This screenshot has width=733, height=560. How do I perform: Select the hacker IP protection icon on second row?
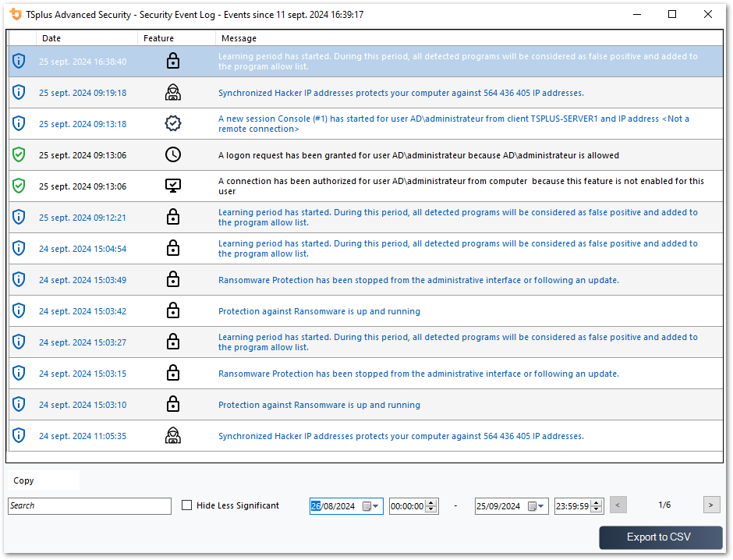pyautogui.click(x=173, y=92)
